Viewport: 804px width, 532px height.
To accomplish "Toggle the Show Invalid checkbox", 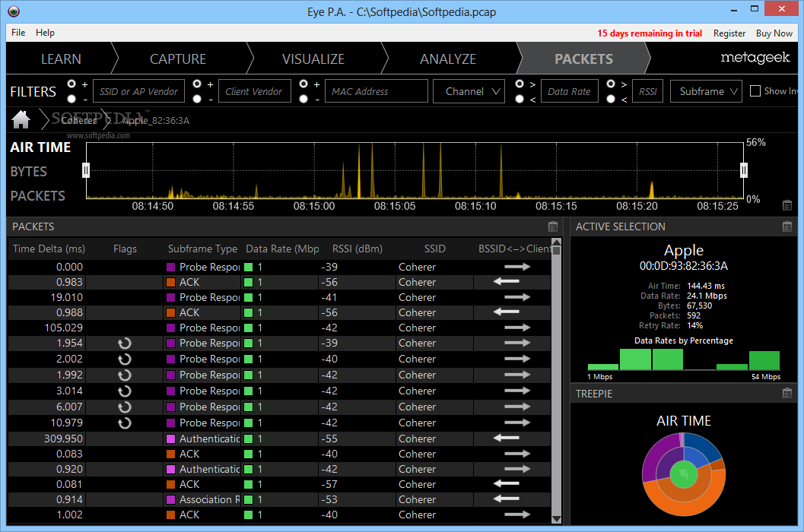I will (x=755, y=91).
